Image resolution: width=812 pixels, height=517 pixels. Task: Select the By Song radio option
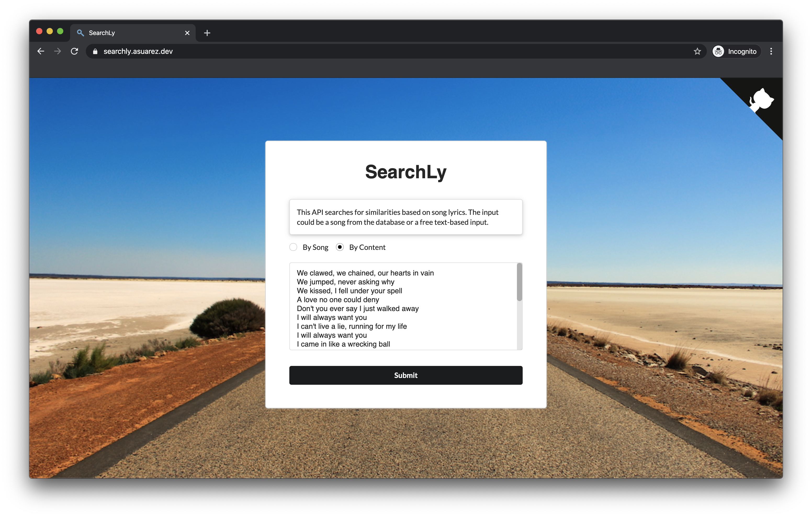[293, 247]
